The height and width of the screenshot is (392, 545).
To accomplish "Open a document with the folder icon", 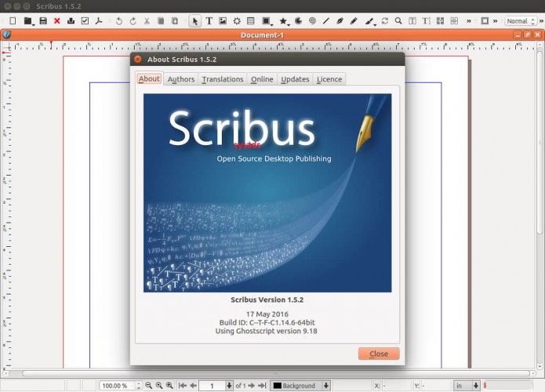I will coord(28,21).
